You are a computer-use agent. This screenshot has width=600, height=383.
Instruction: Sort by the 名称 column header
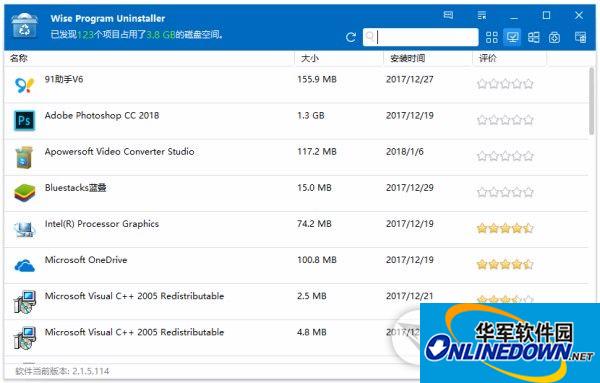click(19, 58)
